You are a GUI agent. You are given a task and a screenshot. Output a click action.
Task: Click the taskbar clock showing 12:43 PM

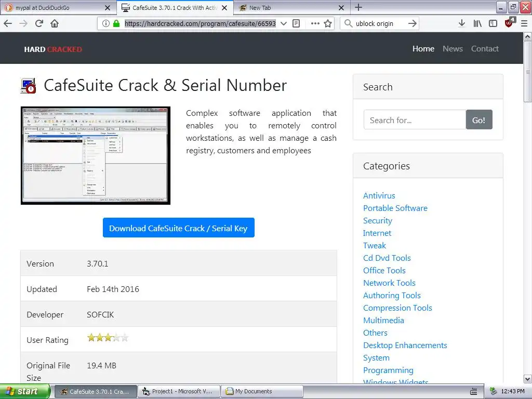[x=512, y=391]
